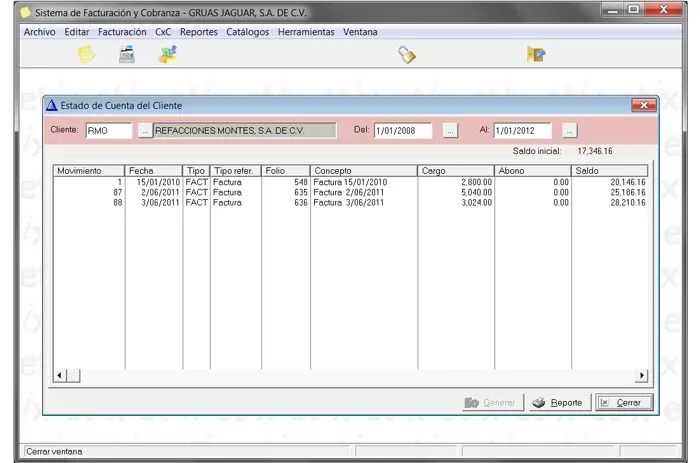Click the padlock icon in toolbar
The height and width of the screenshot is (463, 700).
click(x=407, y=55)
